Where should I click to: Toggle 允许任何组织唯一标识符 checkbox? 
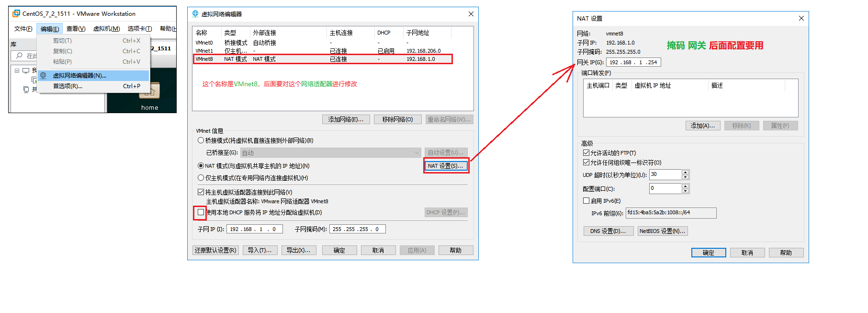586,162
